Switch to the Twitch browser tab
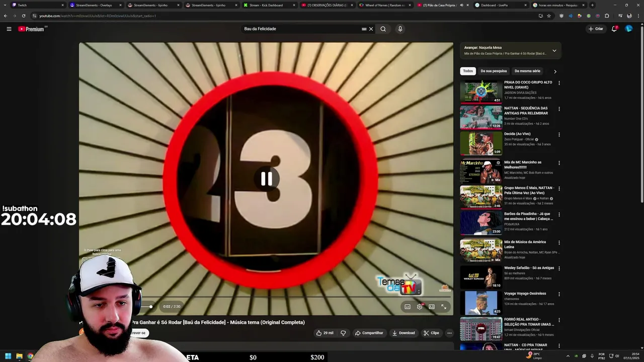The height and width of the screenshot is (362, 644). point(38,5)
